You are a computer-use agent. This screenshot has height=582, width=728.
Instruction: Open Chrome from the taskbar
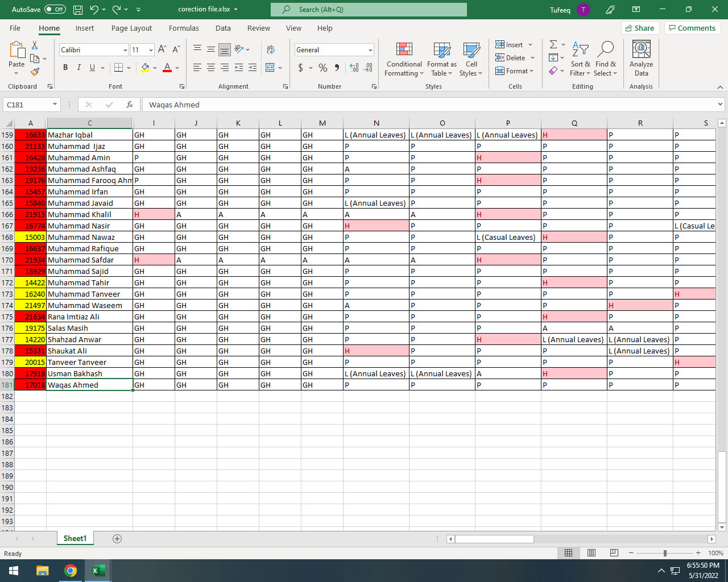71,571
